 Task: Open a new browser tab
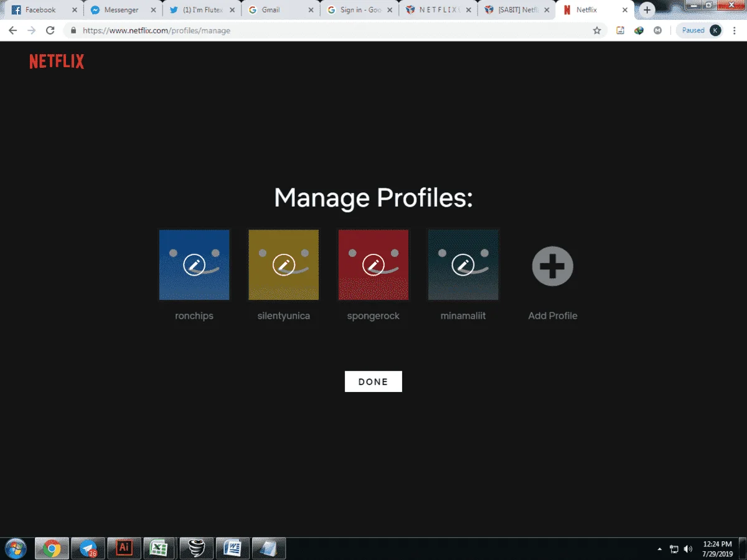pyautogui.click(x=647, y=10)
